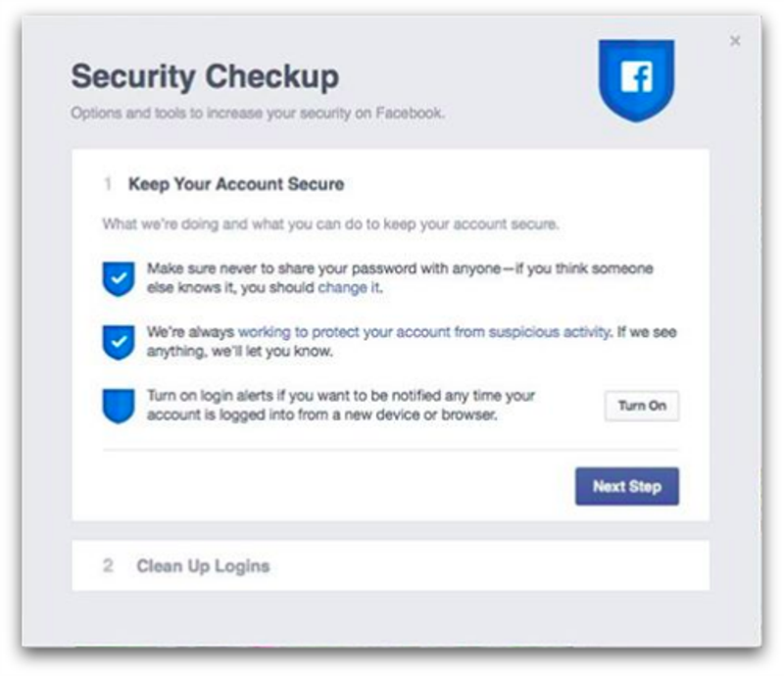
Task: Click the 'we'll let you know' text line
Action: [x=240, y=351]
